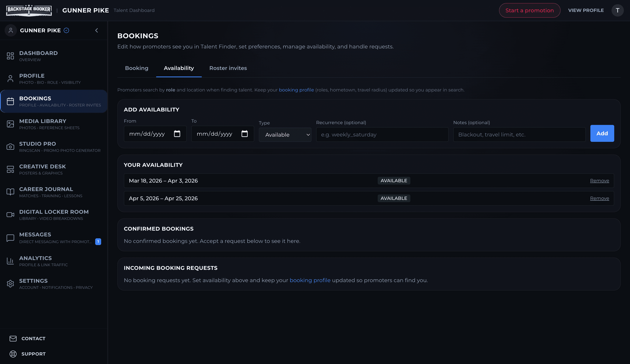630x364 pixels.
Task: Remove the Mar 18 availability entry
Action: pos(599,180)
